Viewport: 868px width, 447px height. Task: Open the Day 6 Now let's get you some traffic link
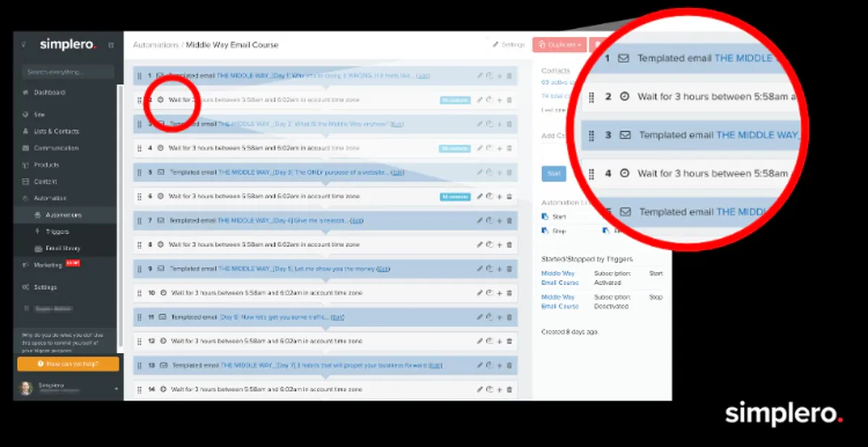tap(274, 317)
